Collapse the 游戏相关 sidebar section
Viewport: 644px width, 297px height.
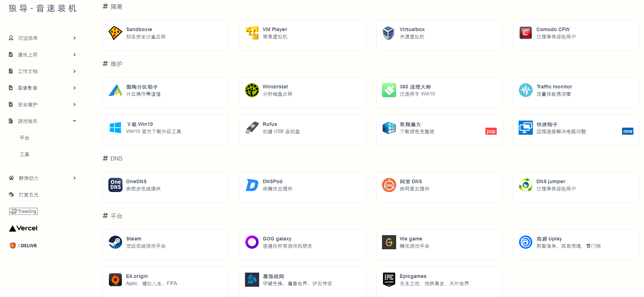pos(74,121)
